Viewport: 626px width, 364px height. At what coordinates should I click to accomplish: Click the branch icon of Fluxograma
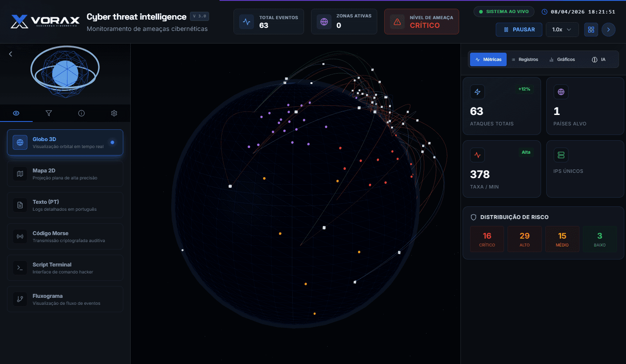(x=20, y=299)
